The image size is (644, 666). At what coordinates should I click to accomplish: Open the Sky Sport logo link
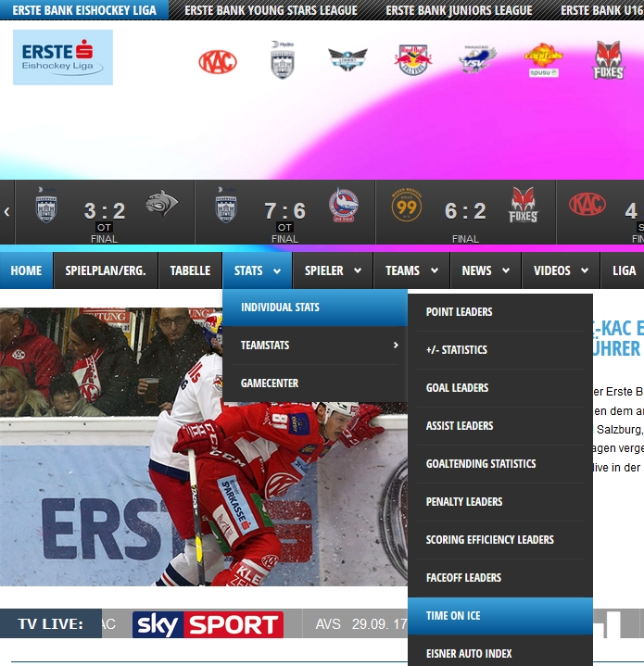(x=208, y=624)
